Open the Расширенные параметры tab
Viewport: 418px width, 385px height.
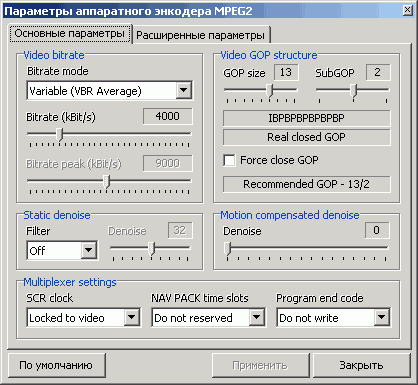point(201,35)
